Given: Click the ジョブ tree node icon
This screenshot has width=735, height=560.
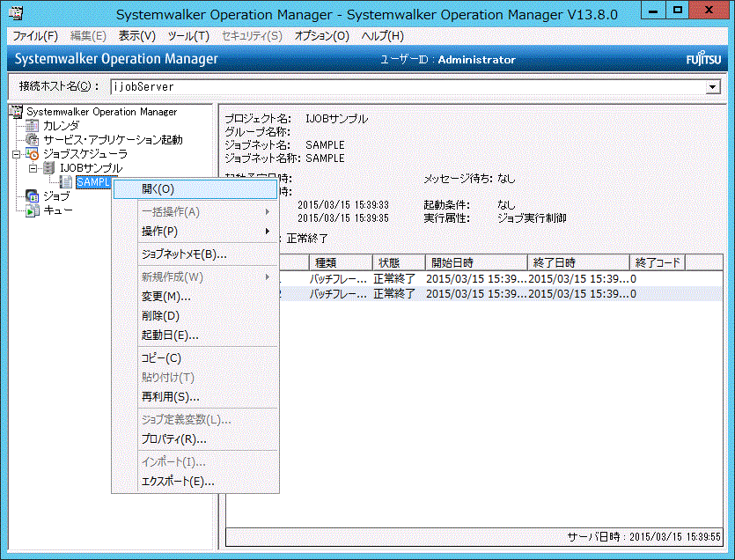Looking at the screenshot, I should (32, 196).
